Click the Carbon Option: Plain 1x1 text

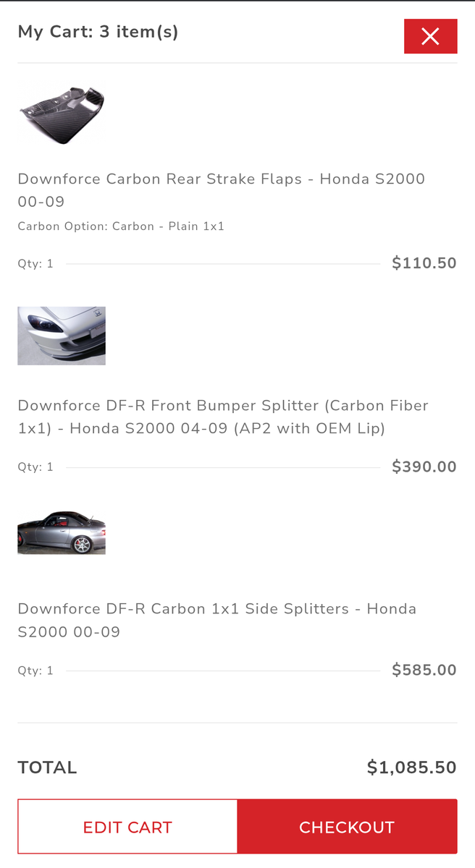pyautogui.click(x=121, y=226)
